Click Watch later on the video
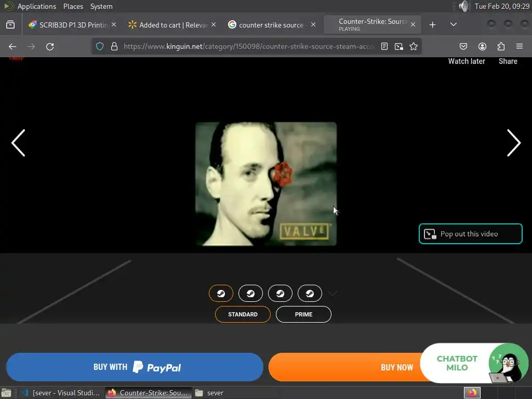The height and width of the screenshot is (399, 532). [467, 61]
